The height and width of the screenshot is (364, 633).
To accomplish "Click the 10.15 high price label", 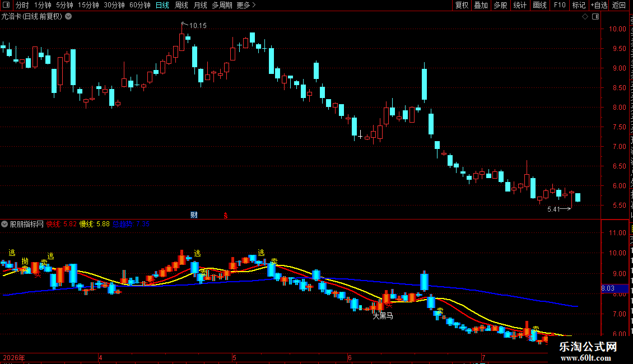I will coord(198,26).
